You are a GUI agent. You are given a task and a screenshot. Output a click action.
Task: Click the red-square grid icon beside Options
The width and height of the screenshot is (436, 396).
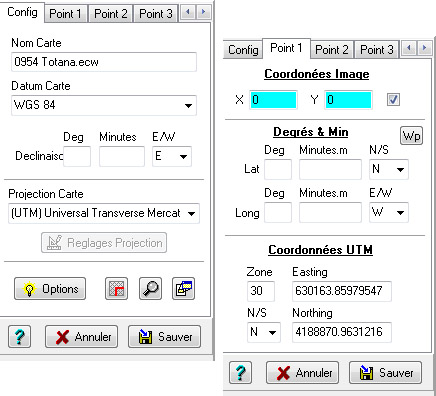coord(116,289)
